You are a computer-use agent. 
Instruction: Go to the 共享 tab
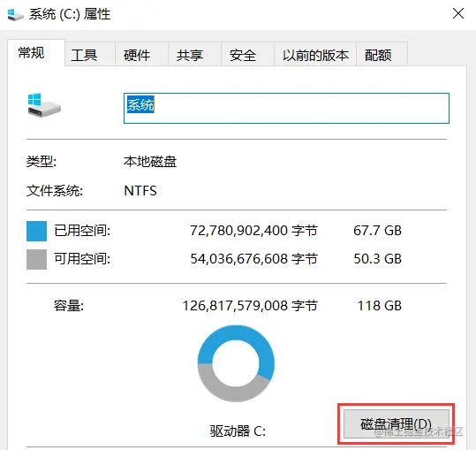[x=194, y=55]
